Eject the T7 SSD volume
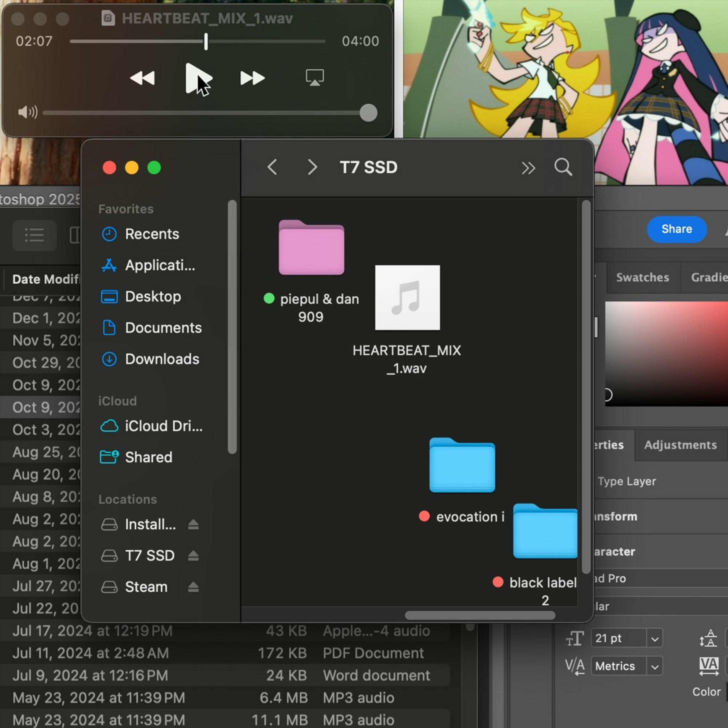 pos(193,555)
